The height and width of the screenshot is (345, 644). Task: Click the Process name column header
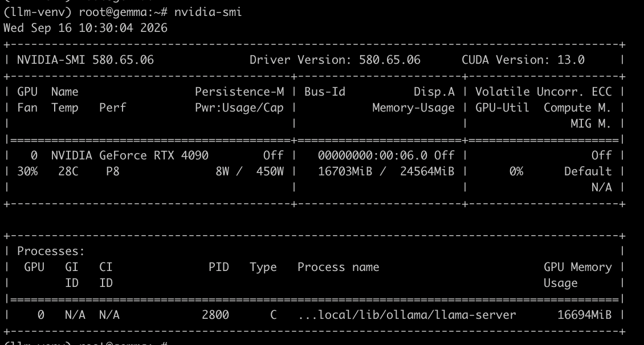(339, 267)
